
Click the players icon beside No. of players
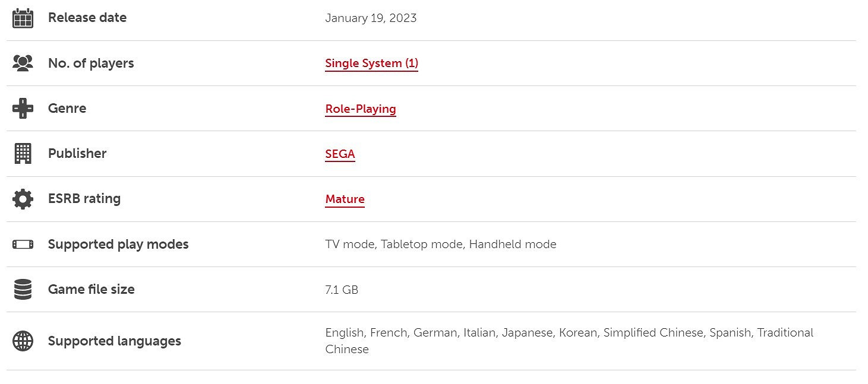click(x=23, y=64)
